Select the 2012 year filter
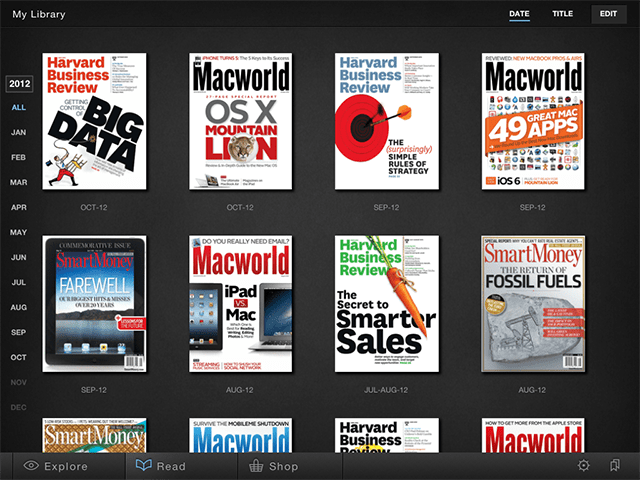The image size is (640, 480). click(x=20, y=84)
